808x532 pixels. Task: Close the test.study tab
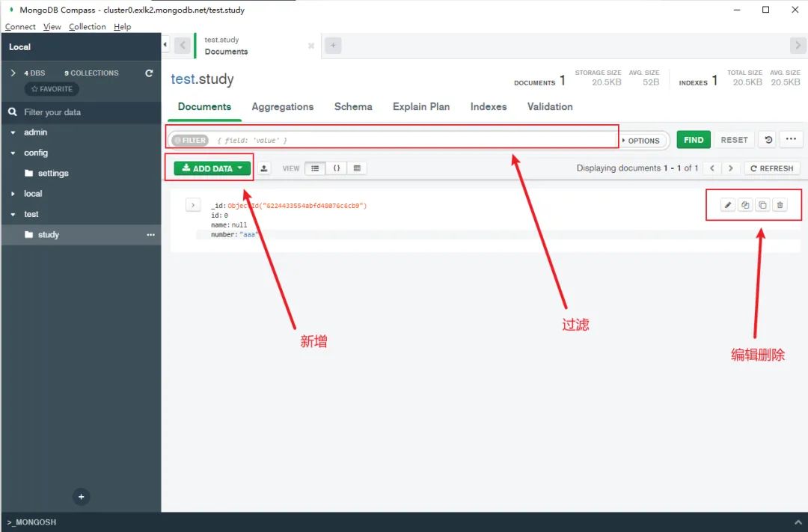click(310, 46)
